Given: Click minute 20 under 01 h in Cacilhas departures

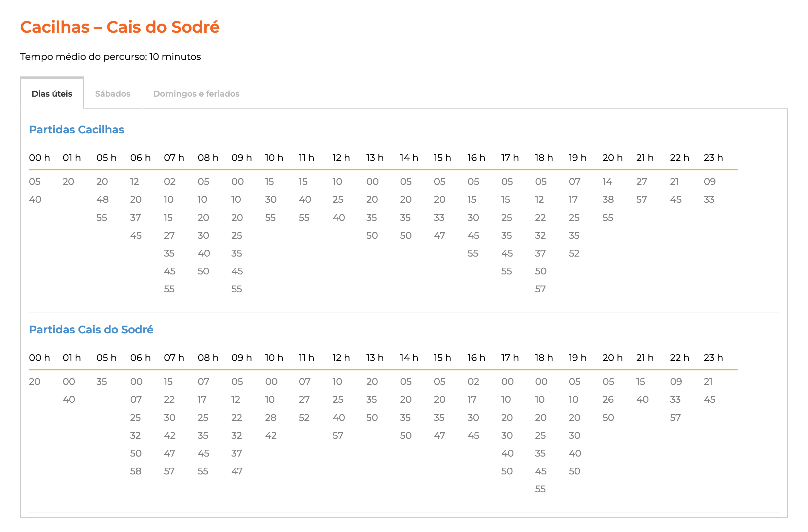Looking at the screenshot, I should (68, 181).
